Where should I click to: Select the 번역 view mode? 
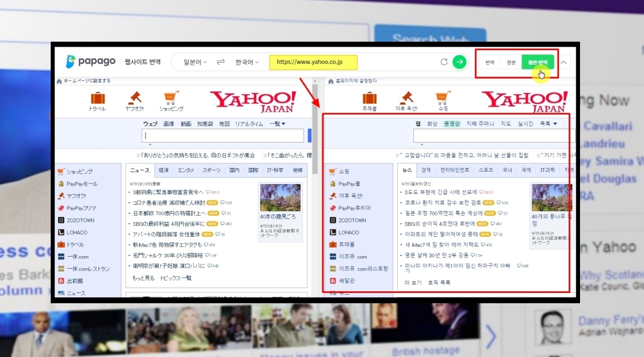(489, 62)
